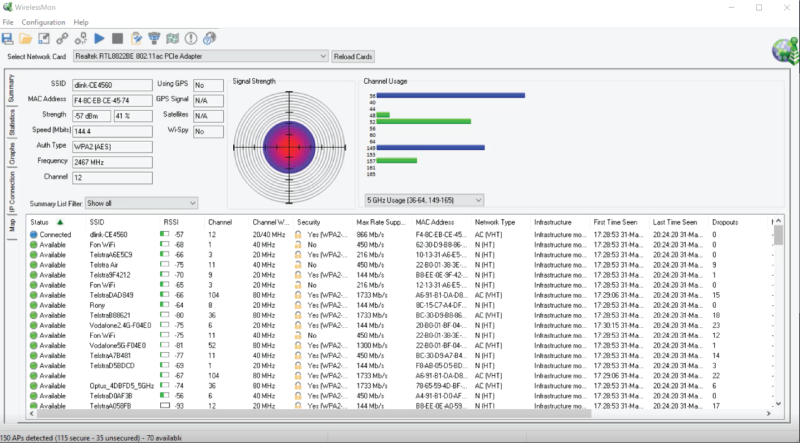The height and width of the screenshot is (443, 800).
Task: Click the exclamation mark alert icon
Action: point(191,38)
